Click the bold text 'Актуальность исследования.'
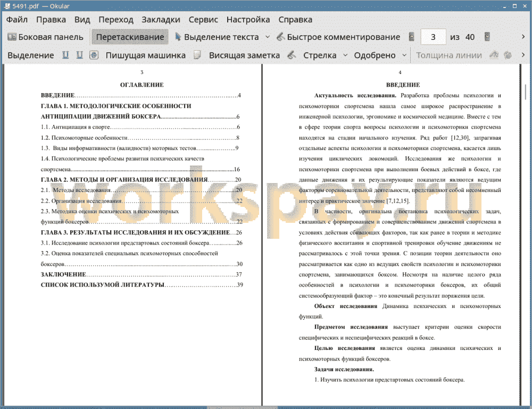Image resolution: width=532 pixels, height=409 pixels. (355, 95)
